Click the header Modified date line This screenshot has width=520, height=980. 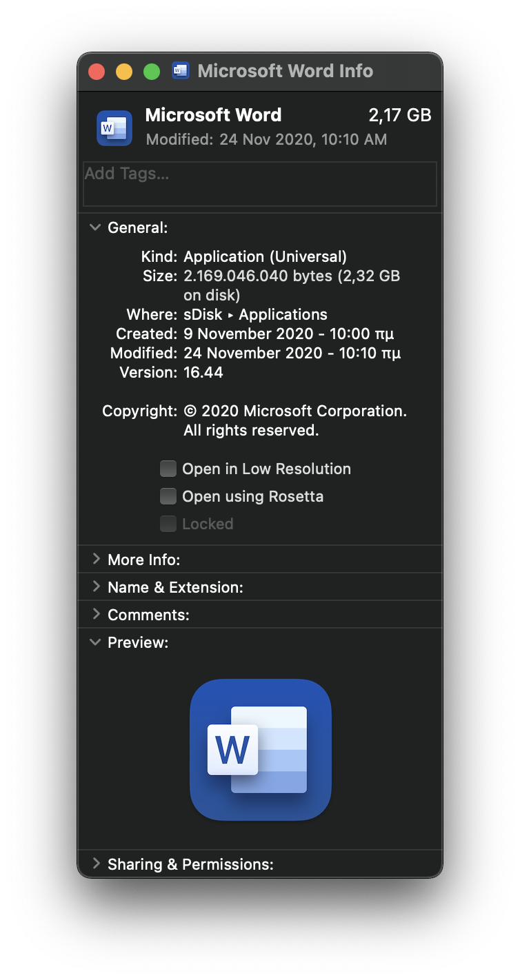coord(266,140)
